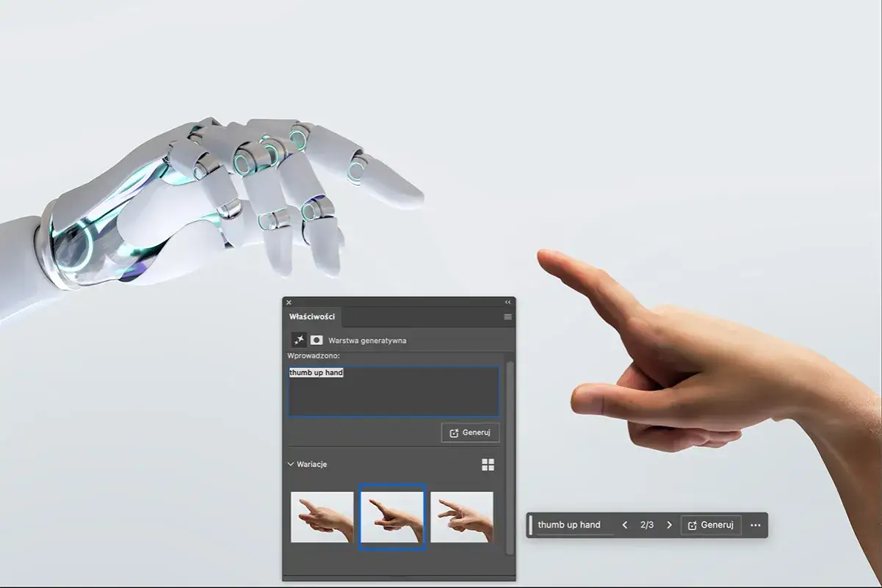Click Generuj button in the Properties panel

(470, 432)
